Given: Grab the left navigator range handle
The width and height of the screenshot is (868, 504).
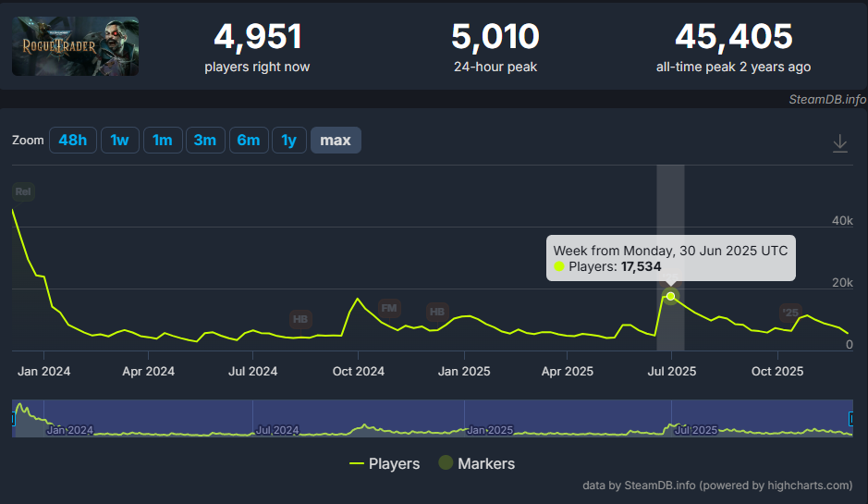Looking at the screenshot, I should coord(13,419).
